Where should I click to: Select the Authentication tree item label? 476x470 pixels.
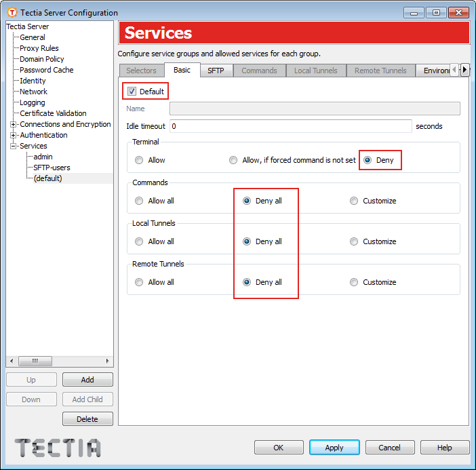click(43, 135)
